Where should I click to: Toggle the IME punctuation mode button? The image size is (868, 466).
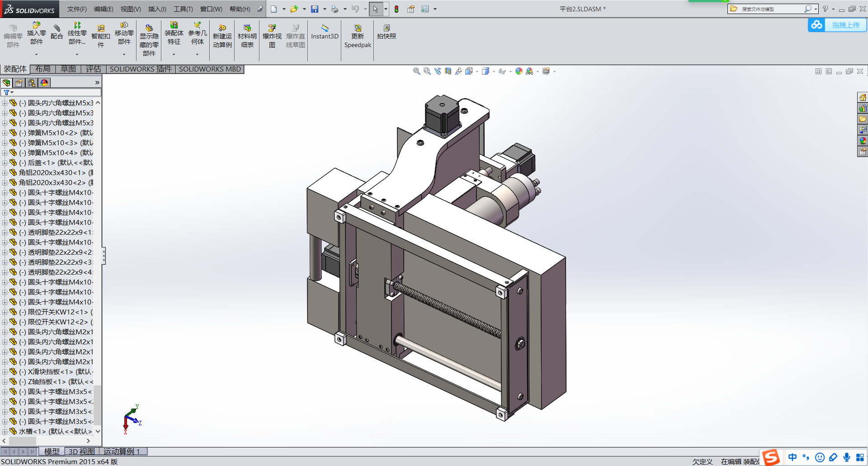pyautogui.click(x=806, y=457)
